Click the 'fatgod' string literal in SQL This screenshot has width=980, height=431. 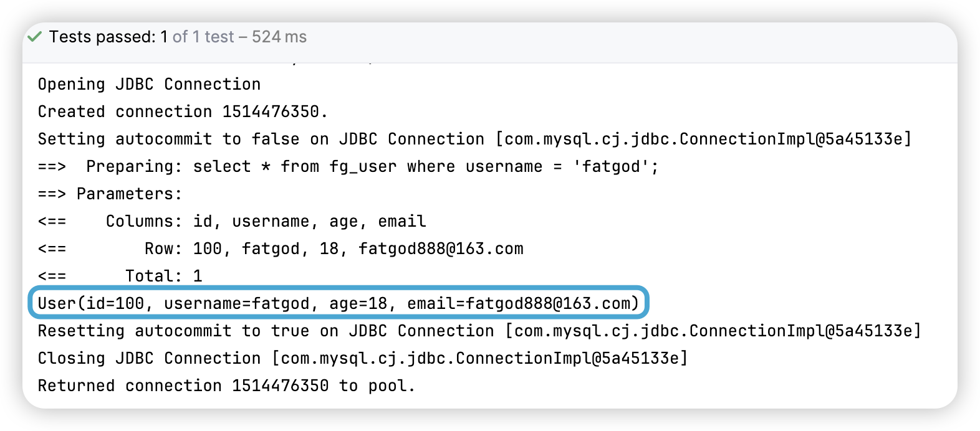coord(611,166)
